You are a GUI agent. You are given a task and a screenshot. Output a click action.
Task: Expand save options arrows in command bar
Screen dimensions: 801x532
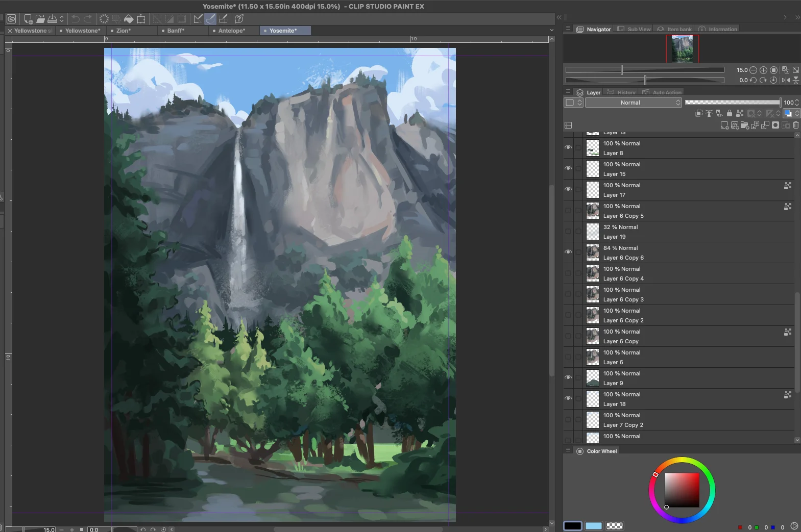coord(62,19)
